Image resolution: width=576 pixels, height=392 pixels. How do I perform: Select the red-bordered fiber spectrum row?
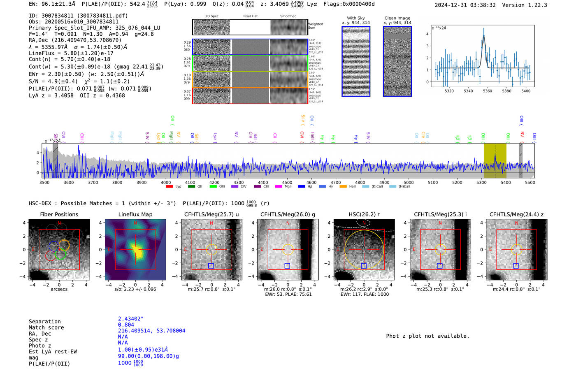point(250,95)
